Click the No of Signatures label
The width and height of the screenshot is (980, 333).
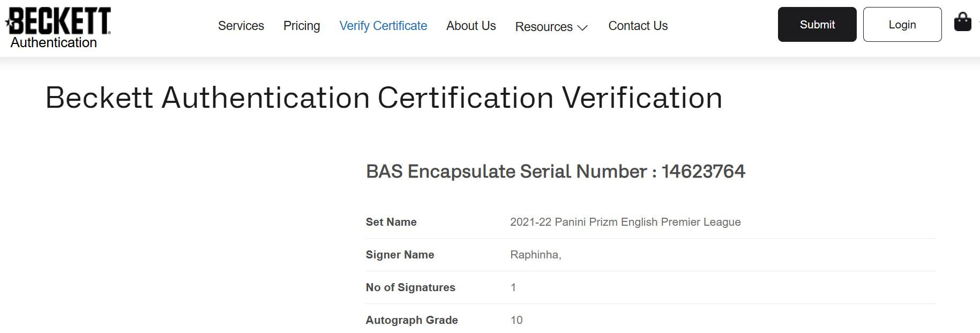coord(410,287)
